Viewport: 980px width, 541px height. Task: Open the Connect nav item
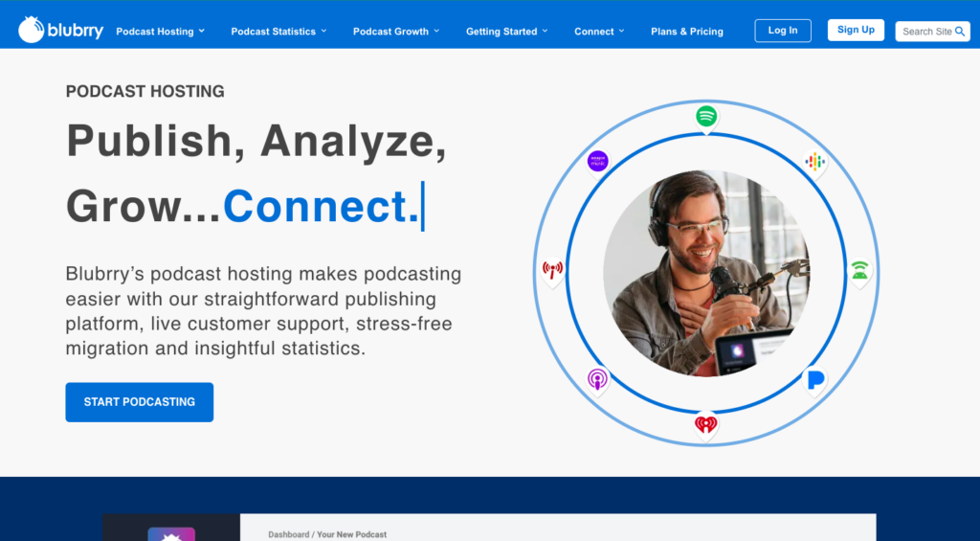point(594,32)
